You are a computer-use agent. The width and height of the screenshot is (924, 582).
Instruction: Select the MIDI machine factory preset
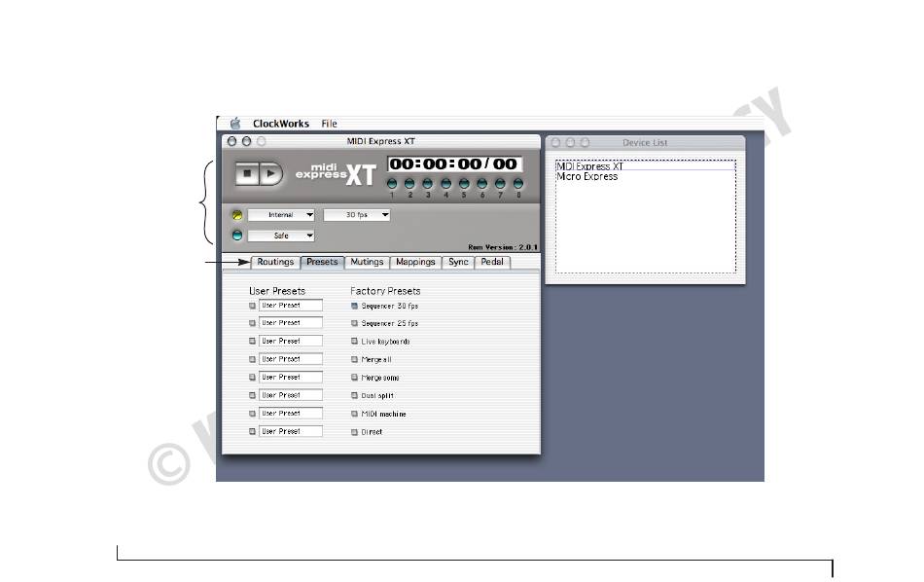coord(354,414)
